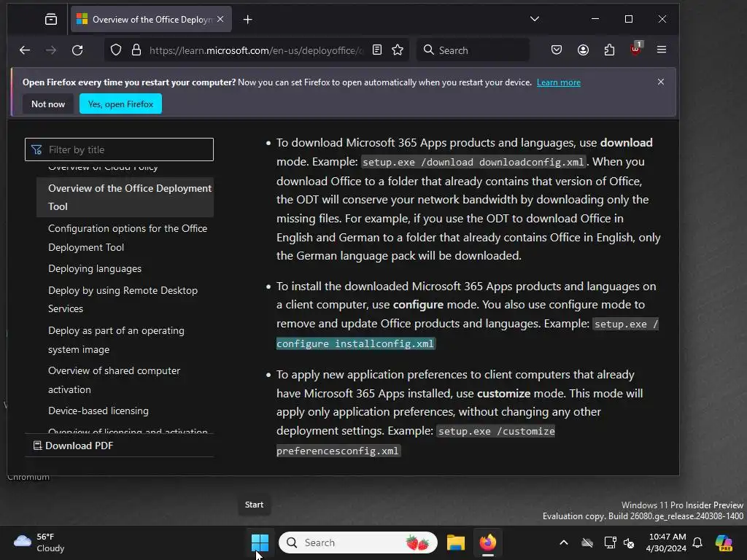Open Deploy by using Remote Desktop Services
Viewport: 747px width, 560px height.
[123, 300]
